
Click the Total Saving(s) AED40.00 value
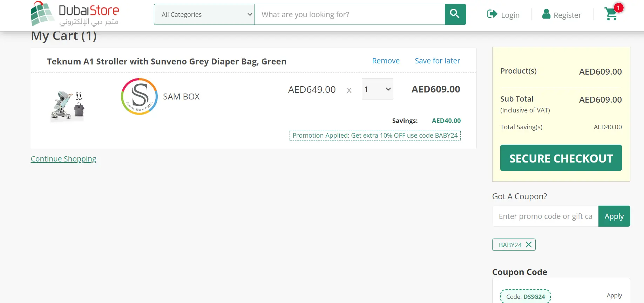[x=608, y=127]
